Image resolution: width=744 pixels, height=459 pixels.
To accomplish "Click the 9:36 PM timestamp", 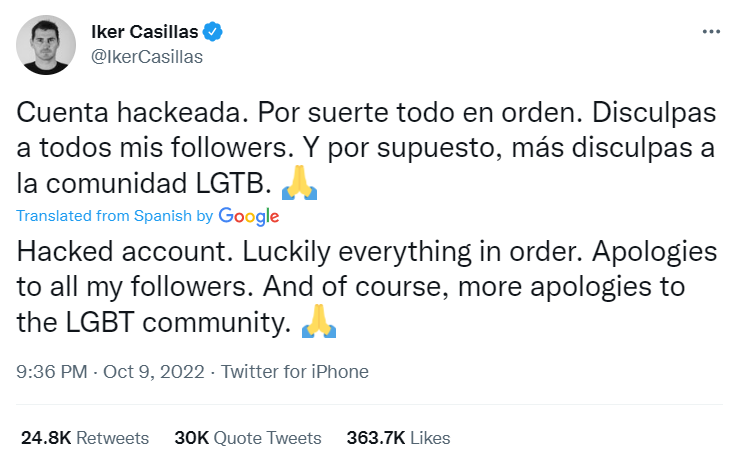I will (x=52, y=372).
